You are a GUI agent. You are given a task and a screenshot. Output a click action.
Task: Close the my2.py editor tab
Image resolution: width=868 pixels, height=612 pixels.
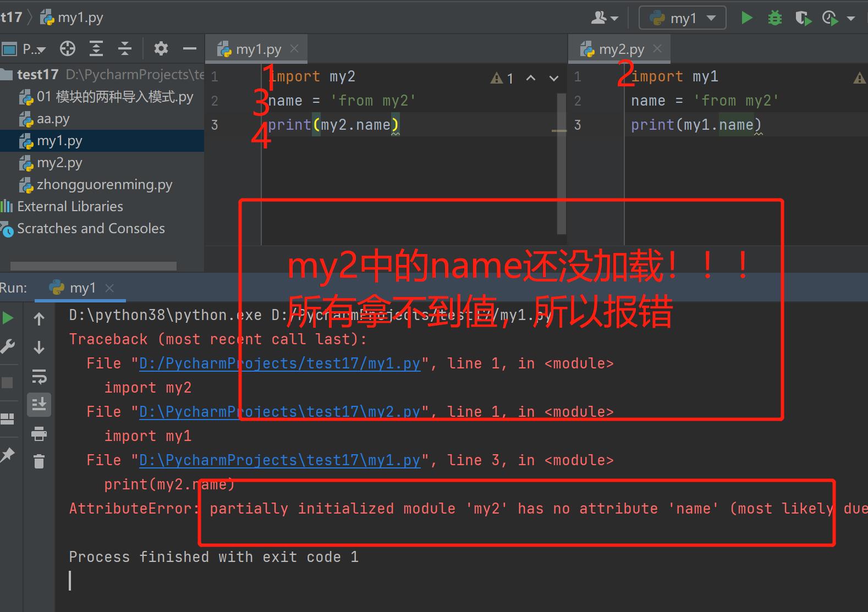coord(657,48)
